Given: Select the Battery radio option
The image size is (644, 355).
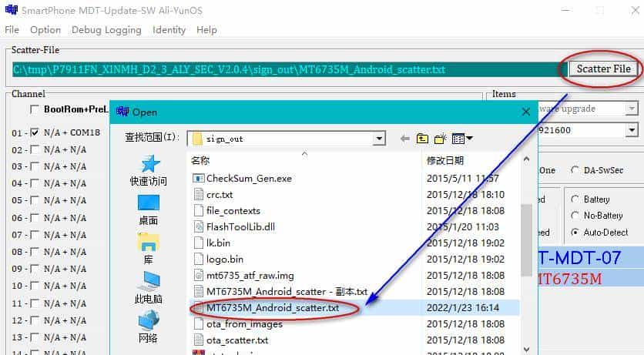Looking at the screenshot, I should tap(575, 199).
